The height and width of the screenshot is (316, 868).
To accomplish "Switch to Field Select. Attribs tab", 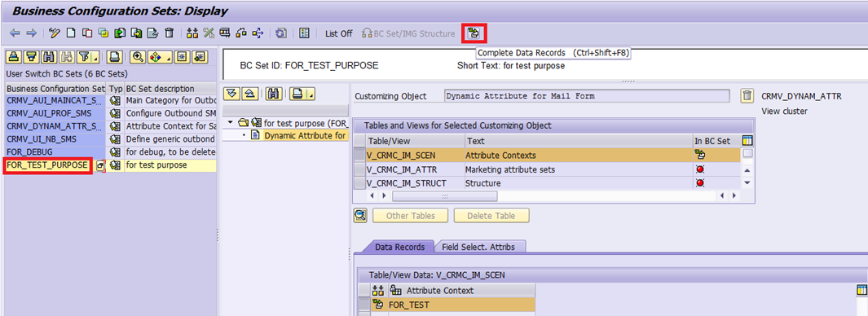I will coord(480,248).
